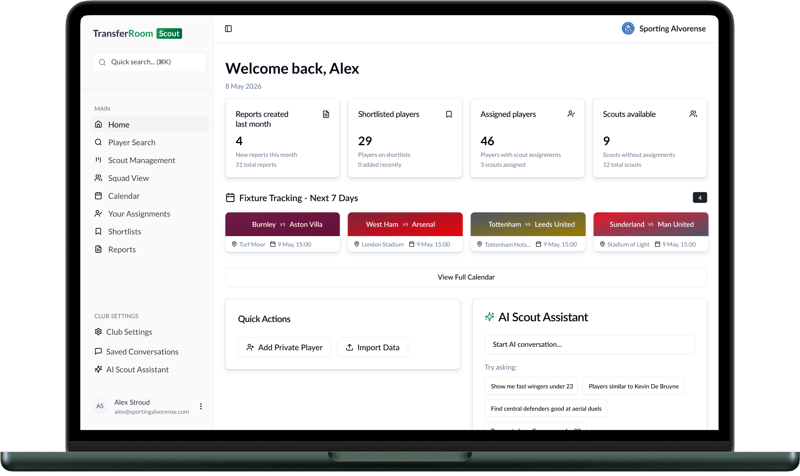Image resolution: width=800 pixels, height=476 pixels.
Task: Open the West Ham vs Arsenal fixture
Action: click(x=405, y=232)
